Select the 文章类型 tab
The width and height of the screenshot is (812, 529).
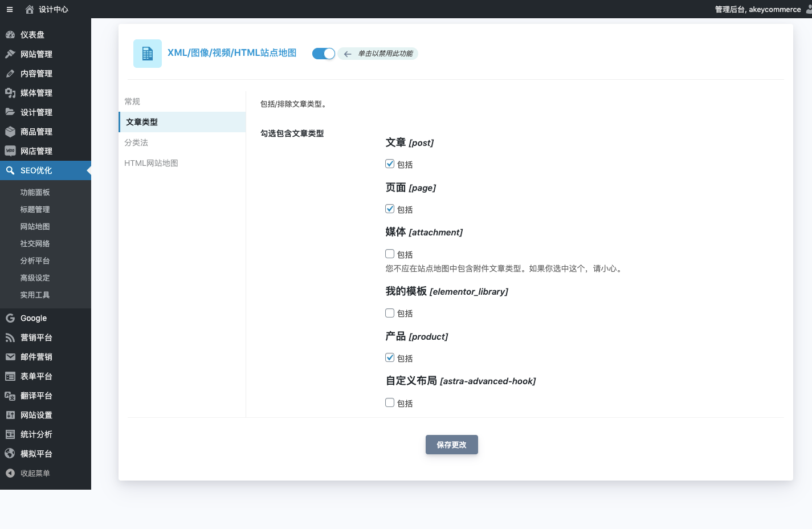coord(182,122)
